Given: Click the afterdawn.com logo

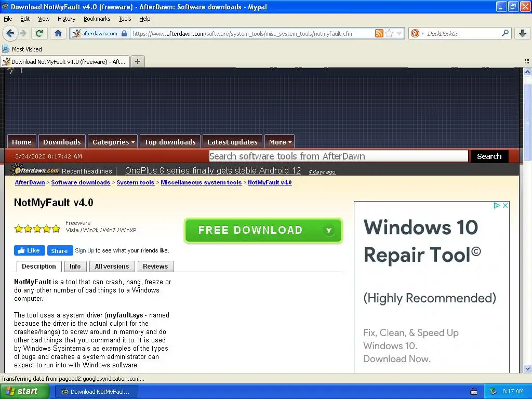Looking at the screenshot, I should point(35,170).
